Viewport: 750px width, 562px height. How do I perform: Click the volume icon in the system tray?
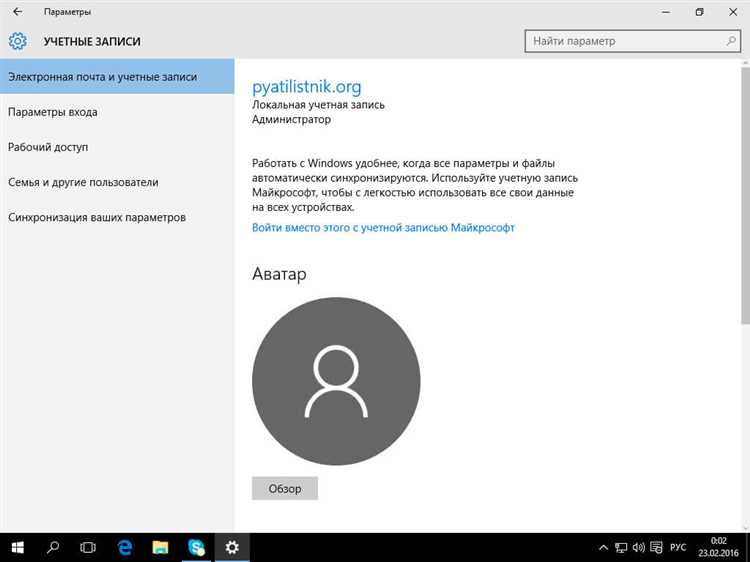point(639,547)
